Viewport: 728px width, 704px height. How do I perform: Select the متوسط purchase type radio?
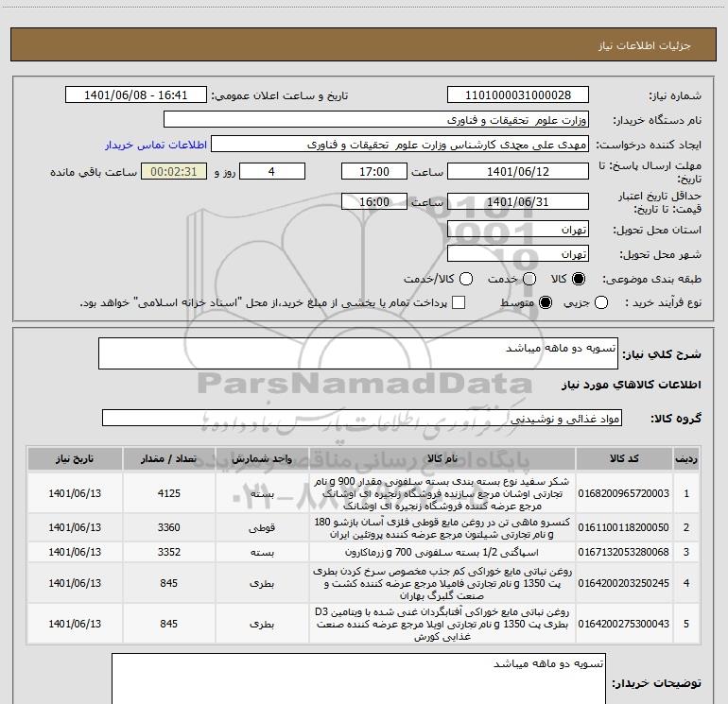coord(546,302)
